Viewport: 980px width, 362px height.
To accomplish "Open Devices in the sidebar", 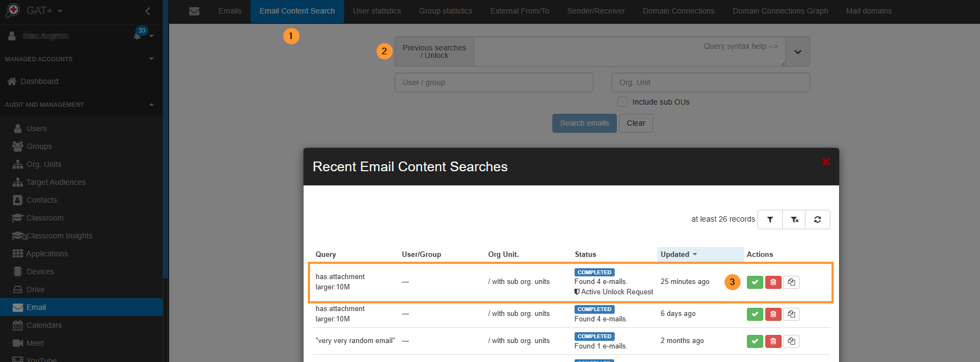I will point(81,271).
